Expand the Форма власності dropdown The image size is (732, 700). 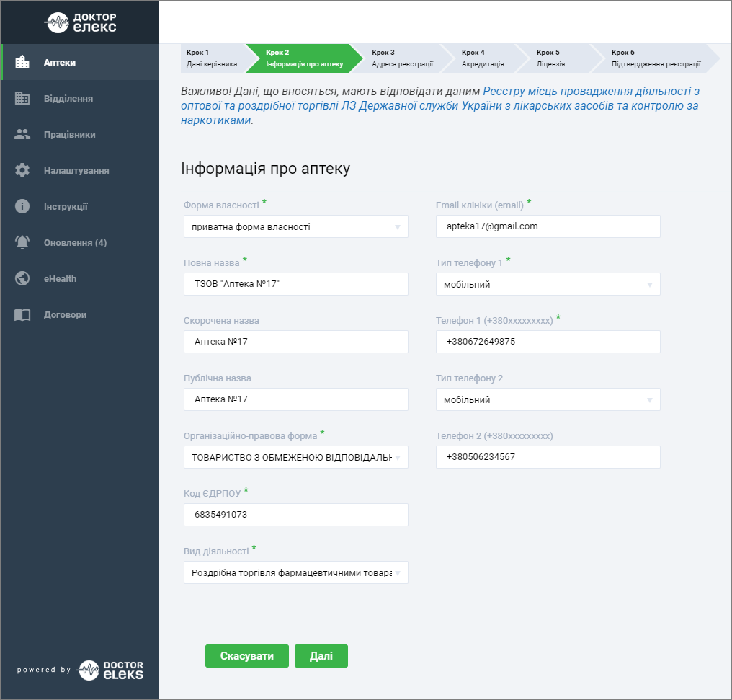point(296,226)
